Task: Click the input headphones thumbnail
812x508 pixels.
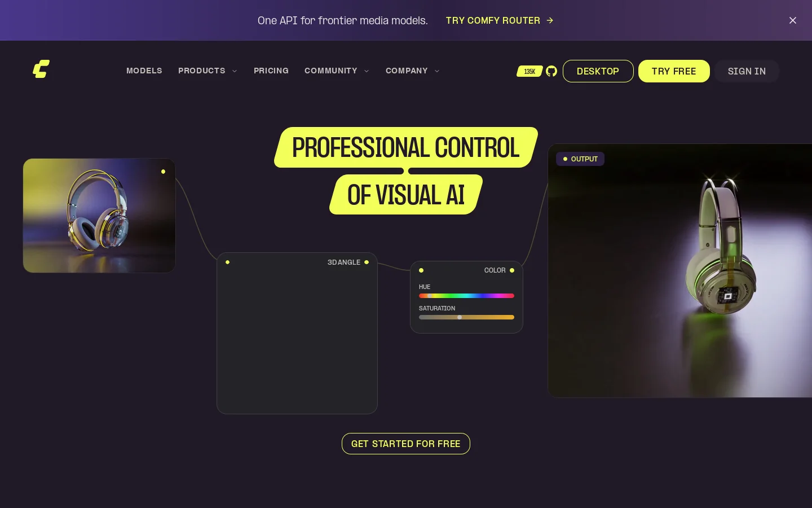Action: tap(99, 216)
